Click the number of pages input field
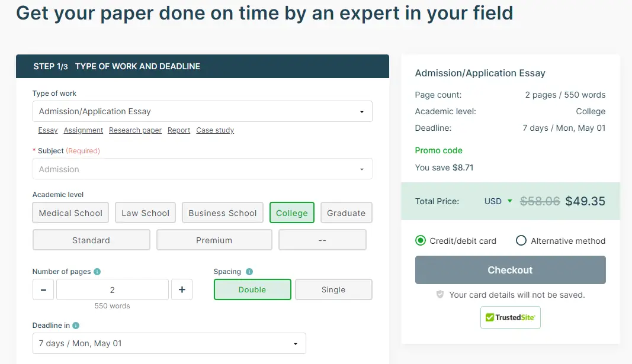This screenshot has width=632, height=364. (x=113, y=289)
